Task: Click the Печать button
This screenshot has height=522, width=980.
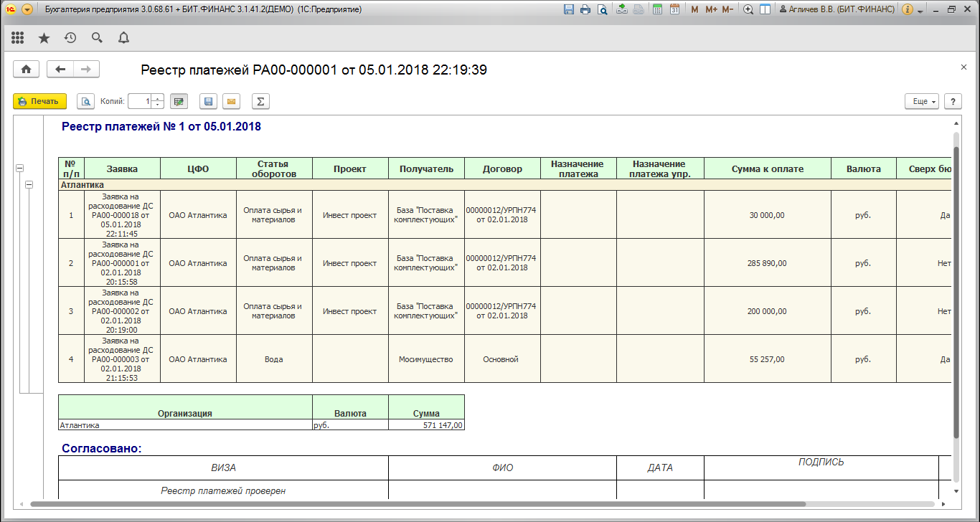Action: [x=39, y=102]
